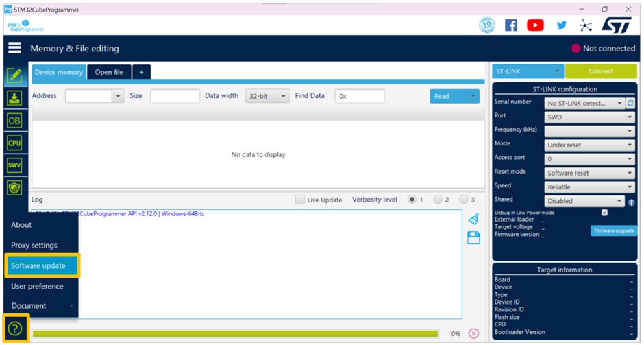This screenshot has width=644, height=345.
Task: Expand the Address dropdown arrow
Action: pyautogui.click(x=119, y=96)
